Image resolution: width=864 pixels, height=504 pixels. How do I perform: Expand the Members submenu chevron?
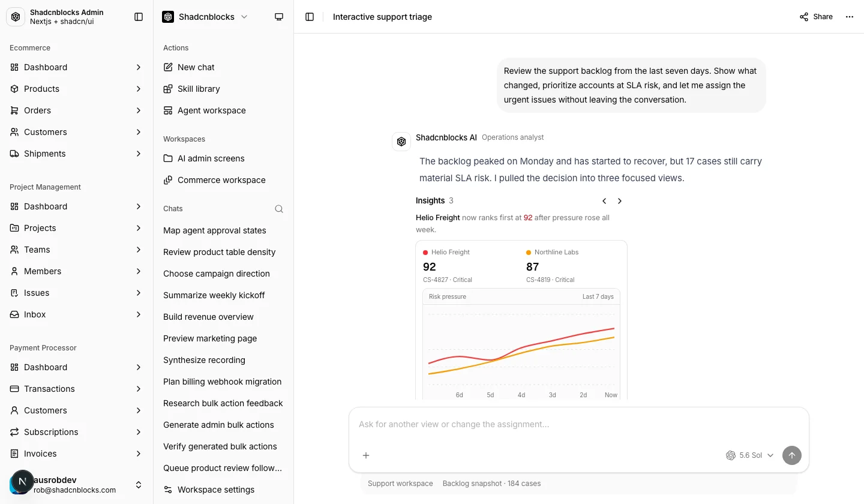(x=139, y=271)
